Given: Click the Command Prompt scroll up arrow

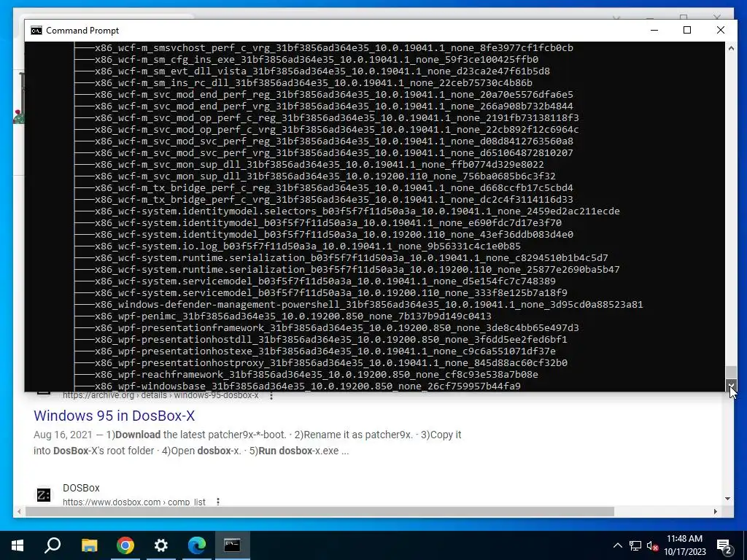Looking at the screenshot, I should (x=731, y=47).
